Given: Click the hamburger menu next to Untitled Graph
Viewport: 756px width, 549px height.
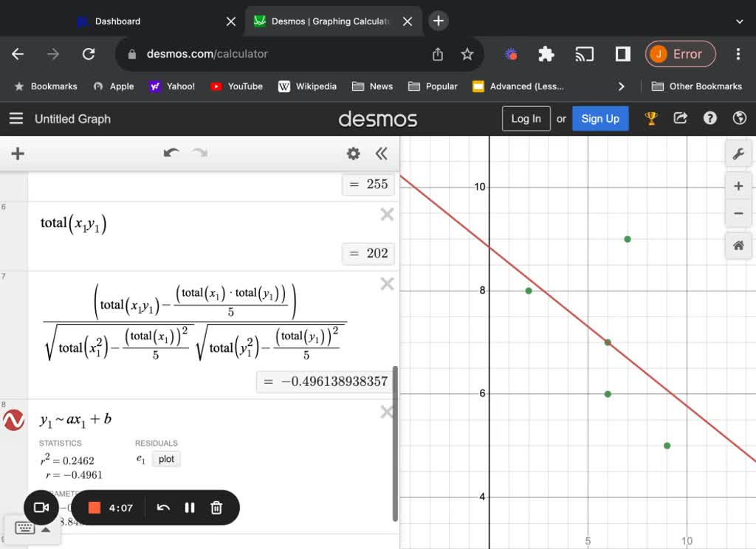Looking at the screenshot, I should point(16,118).
